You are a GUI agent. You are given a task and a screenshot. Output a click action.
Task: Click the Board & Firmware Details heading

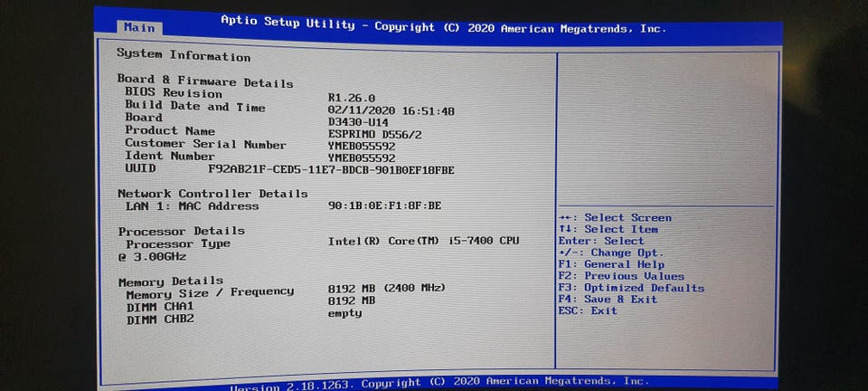pos(205,81)
